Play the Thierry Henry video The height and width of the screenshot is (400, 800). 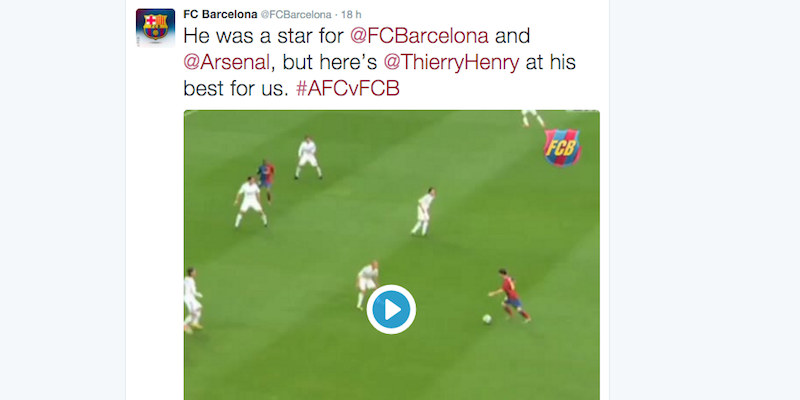point(391,309)
